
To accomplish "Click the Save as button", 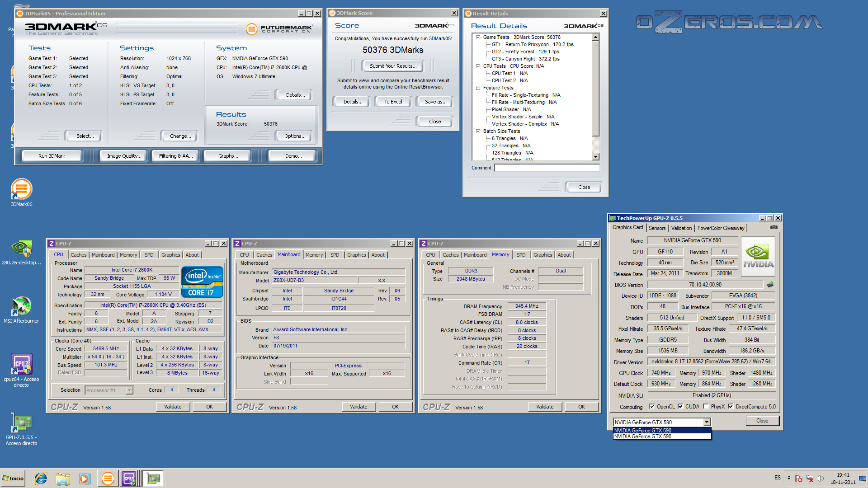I will point(435,102).
